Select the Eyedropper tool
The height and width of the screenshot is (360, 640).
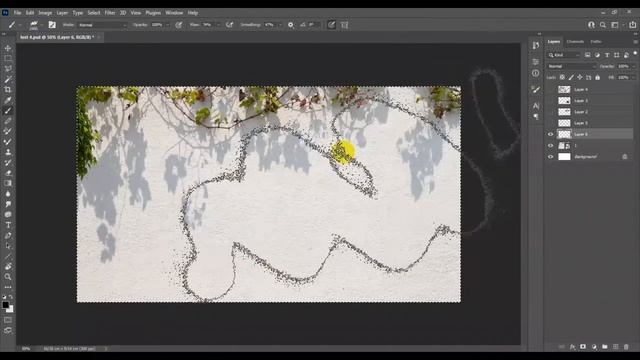click(8, 100)
